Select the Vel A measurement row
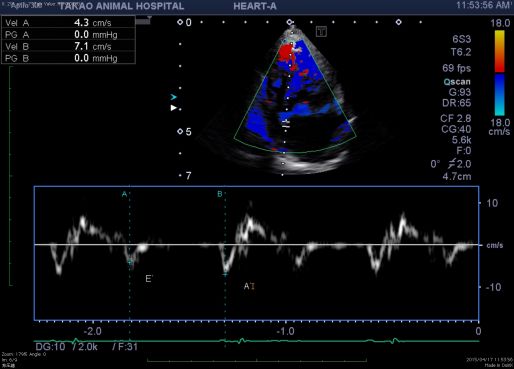The image size is (514, 369). pyautogui.click(x=69, y=23)
